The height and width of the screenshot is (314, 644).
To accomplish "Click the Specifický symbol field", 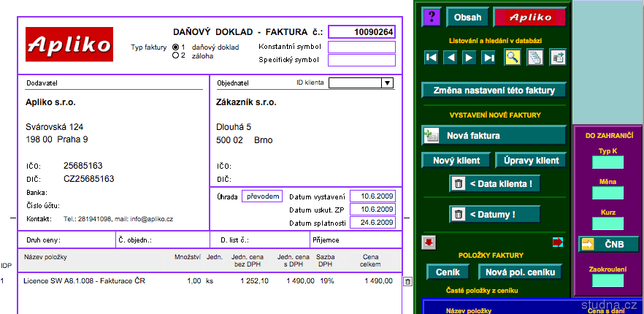I will pos(361,60).
